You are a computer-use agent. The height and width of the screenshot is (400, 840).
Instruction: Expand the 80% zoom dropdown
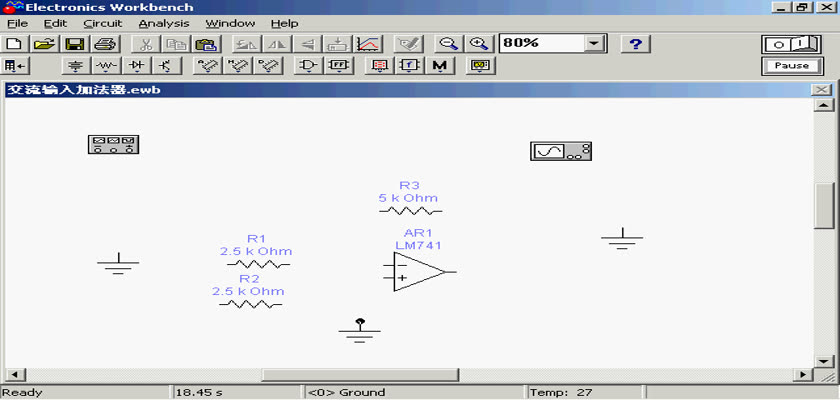[x=593, y=44]
